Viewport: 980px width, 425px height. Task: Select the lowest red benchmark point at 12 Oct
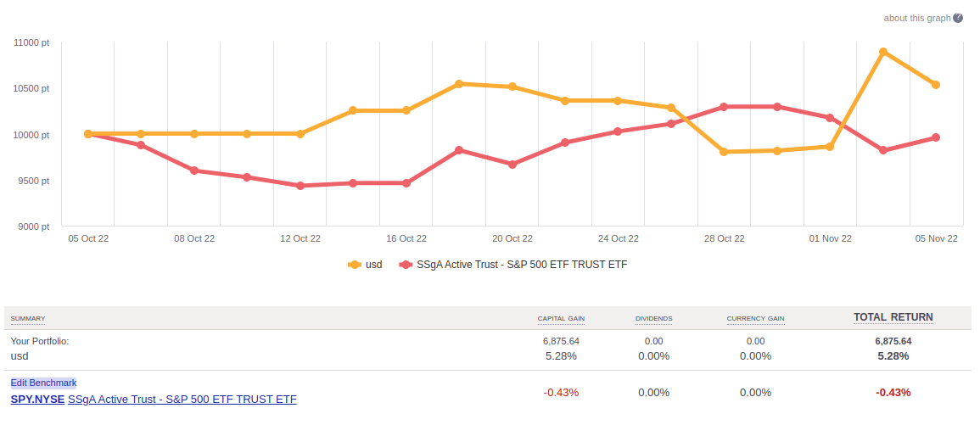tap(300, 186)
